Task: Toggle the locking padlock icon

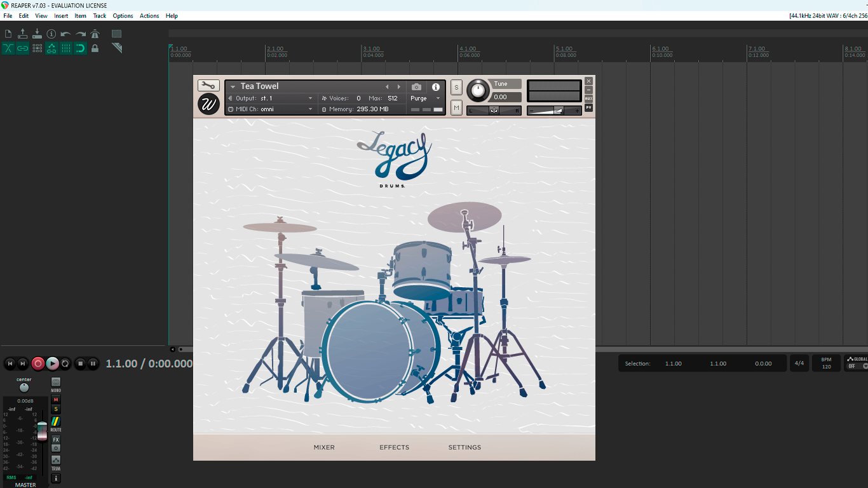Action: (95, 48)
